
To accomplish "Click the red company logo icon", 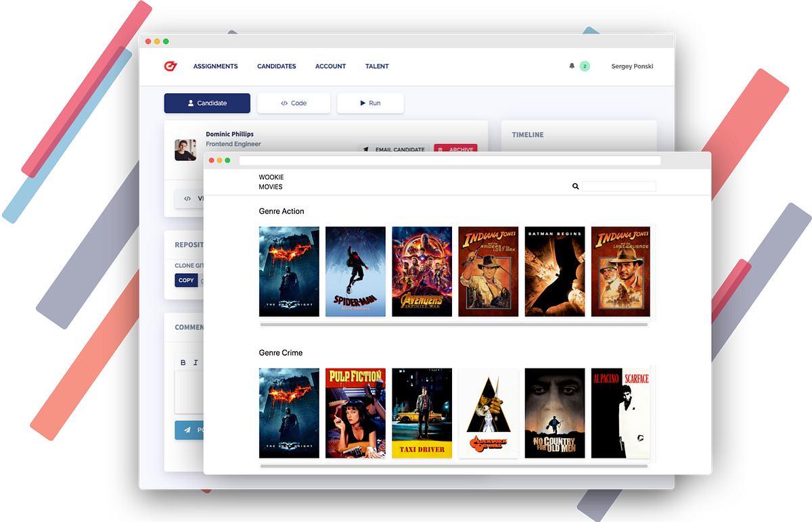I will click(x=171, y=65).
